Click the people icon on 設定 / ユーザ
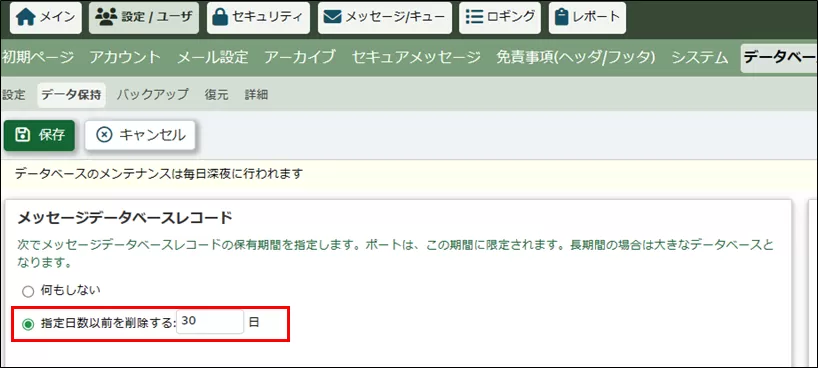818x368 pixels. point(106,17)
